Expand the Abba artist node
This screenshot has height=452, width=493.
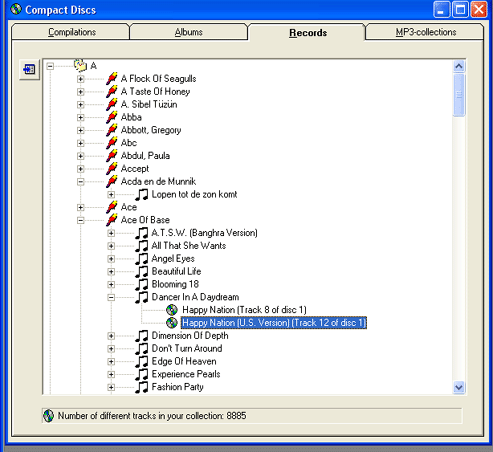pos(80,117)
